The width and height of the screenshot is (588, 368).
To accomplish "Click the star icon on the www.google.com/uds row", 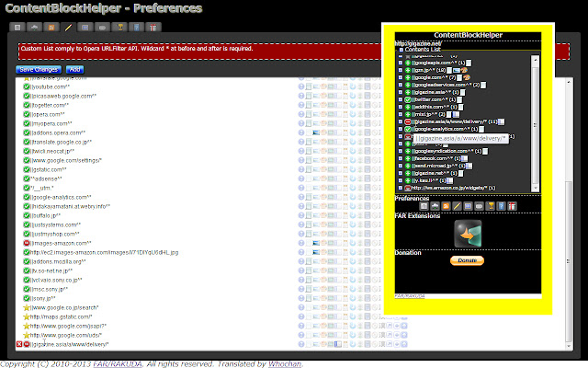I will tap(27, 335).
